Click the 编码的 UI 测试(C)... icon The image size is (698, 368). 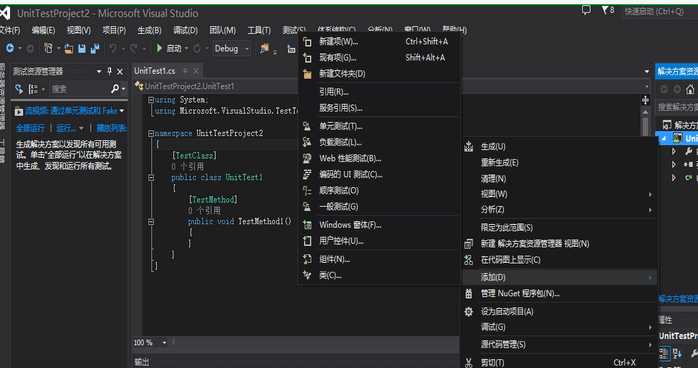click(x=307, y=174)
